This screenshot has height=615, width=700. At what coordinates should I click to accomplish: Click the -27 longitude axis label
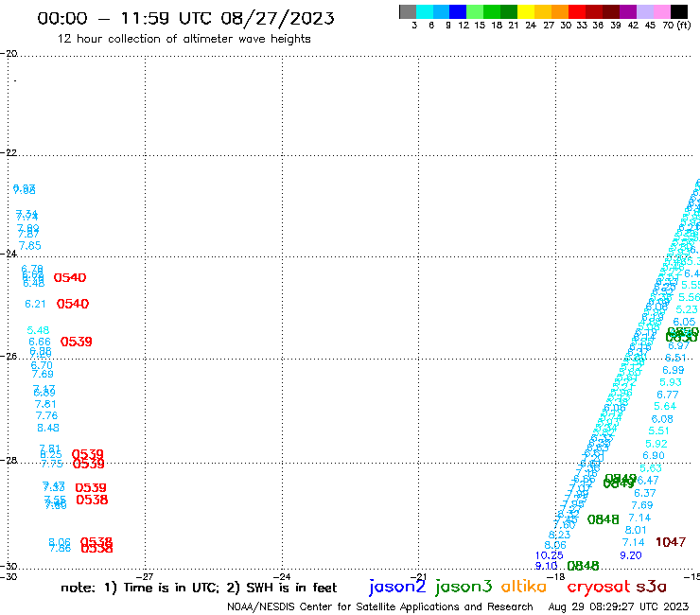point(145,577)
